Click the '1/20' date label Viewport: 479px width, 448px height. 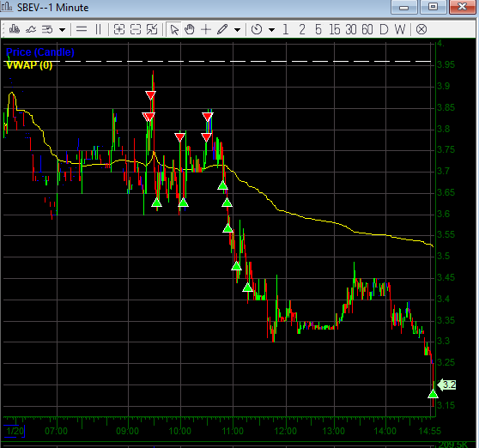[x=15, y=431]
